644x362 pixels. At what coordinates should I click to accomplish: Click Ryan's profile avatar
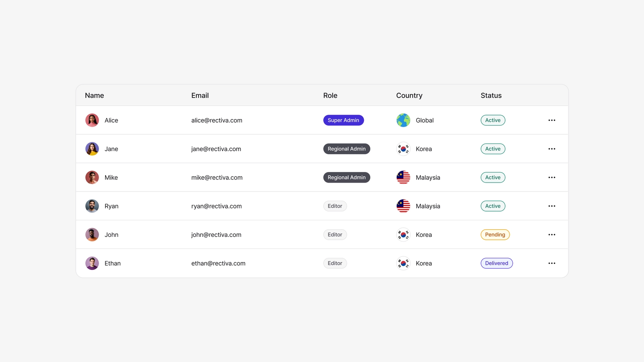coord(92,206)
